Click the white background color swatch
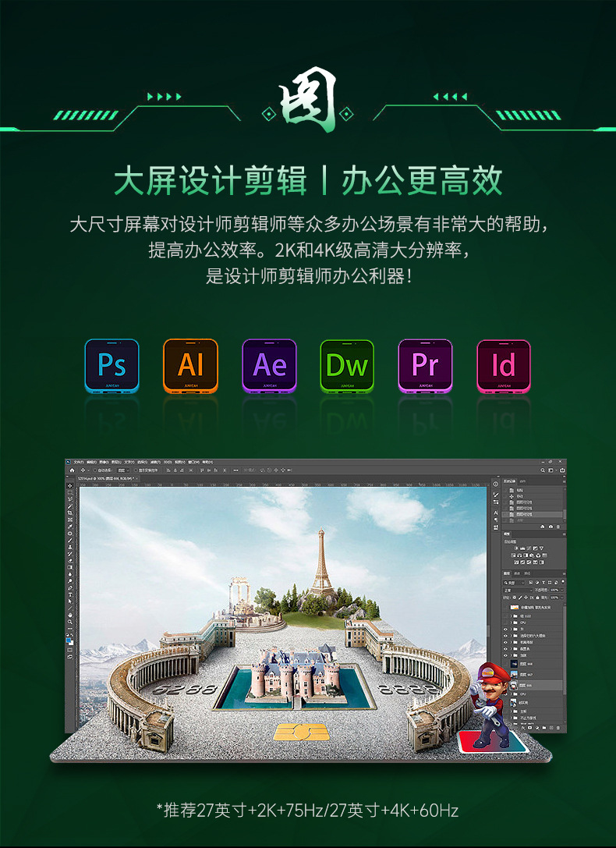 [x=72, y=644]
